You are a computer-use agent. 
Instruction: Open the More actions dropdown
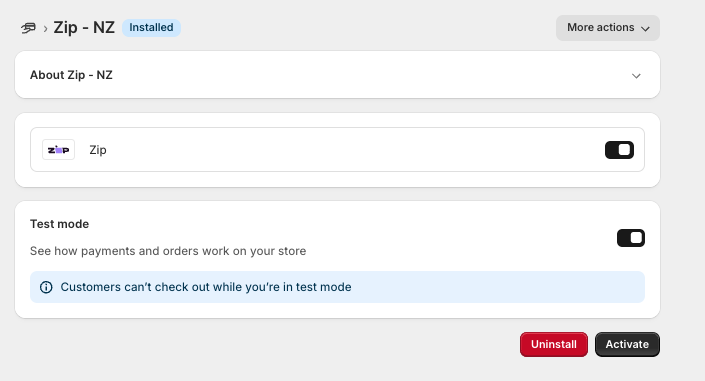(608, 28)
